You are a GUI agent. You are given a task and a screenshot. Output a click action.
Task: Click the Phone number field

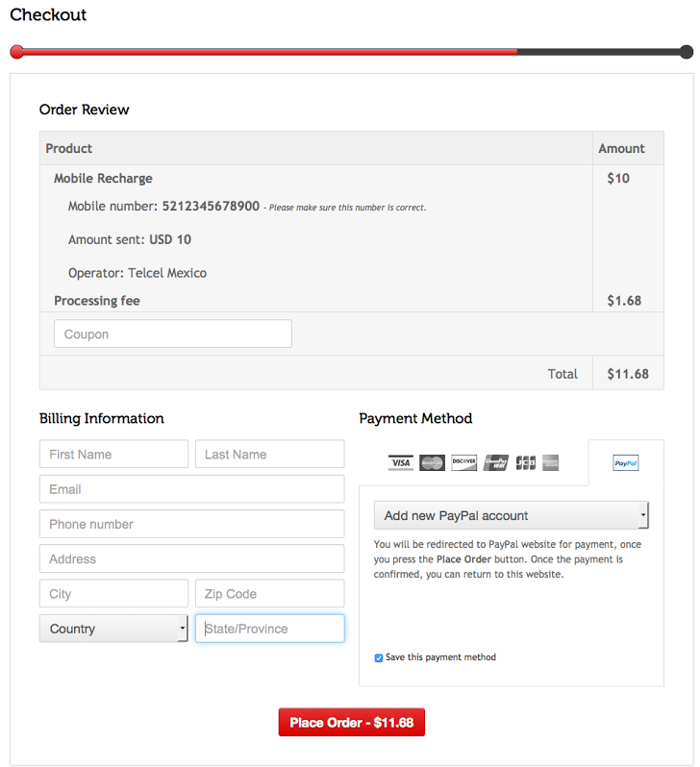tap(192, 524)
